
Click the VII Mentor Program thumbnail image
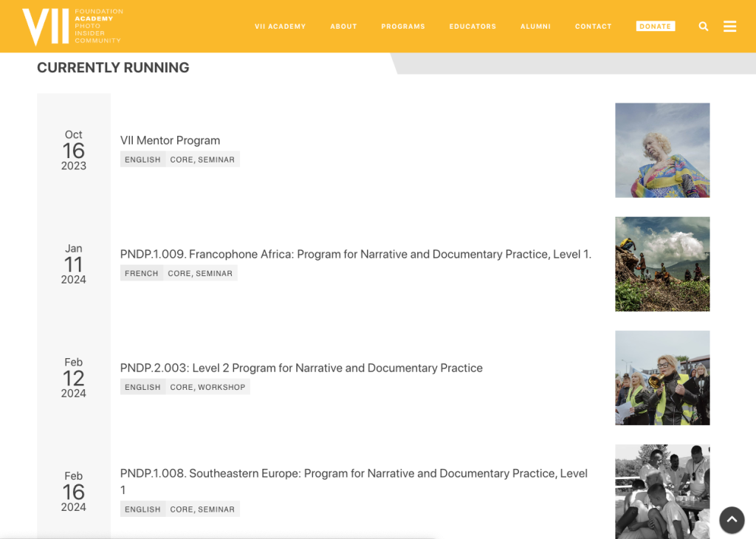tap(662, 150)
